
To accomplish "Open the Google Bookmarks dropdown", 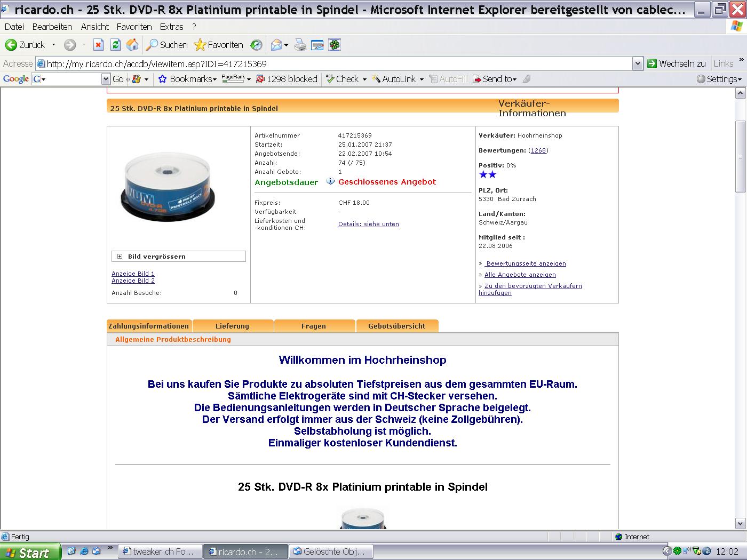I will pos(187,79).
